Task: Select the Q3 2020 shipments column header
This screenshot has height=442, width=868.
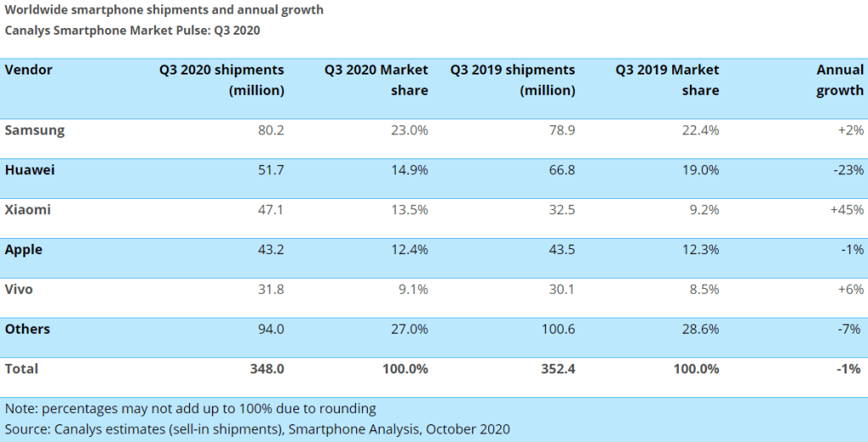Action: coord(221,80)
